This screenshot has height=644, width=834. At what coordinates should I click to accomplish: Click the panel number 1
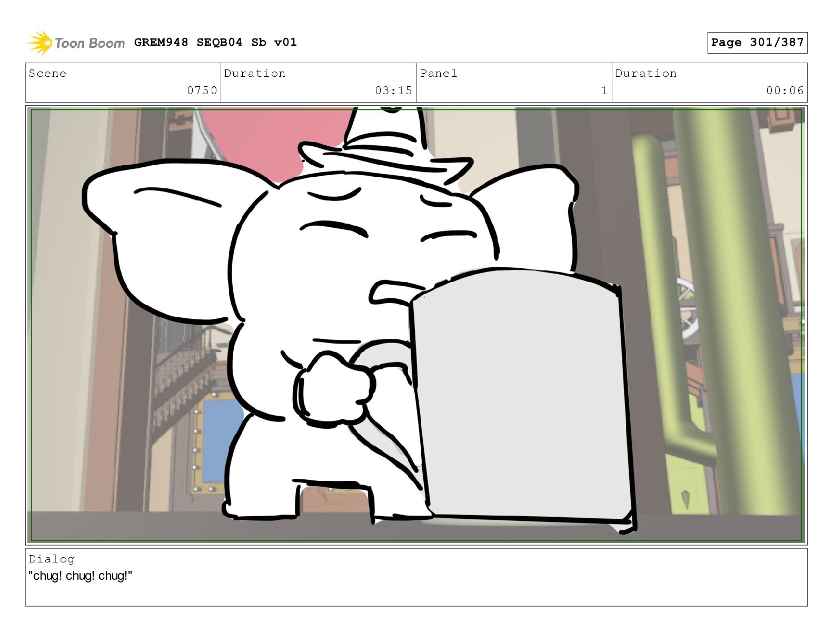604,90
